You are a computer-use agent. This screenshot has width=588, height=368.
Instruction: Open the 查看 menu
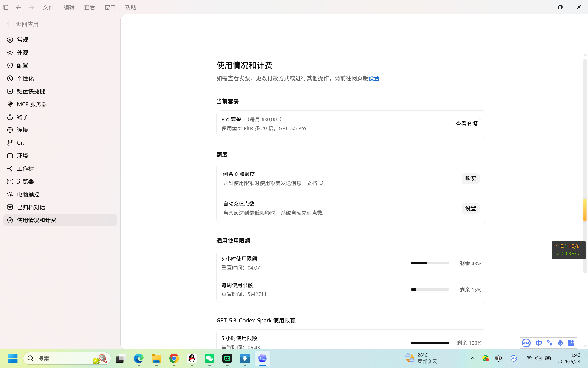(89, 7)
